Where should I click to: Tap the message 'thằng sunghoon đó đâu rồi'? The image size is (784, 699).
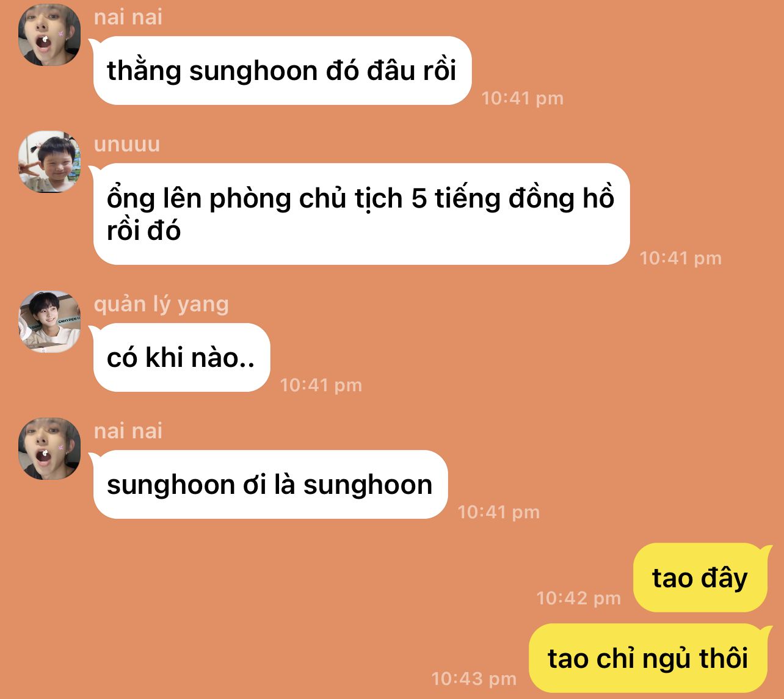pyautogui.click(x=282, y=71)
